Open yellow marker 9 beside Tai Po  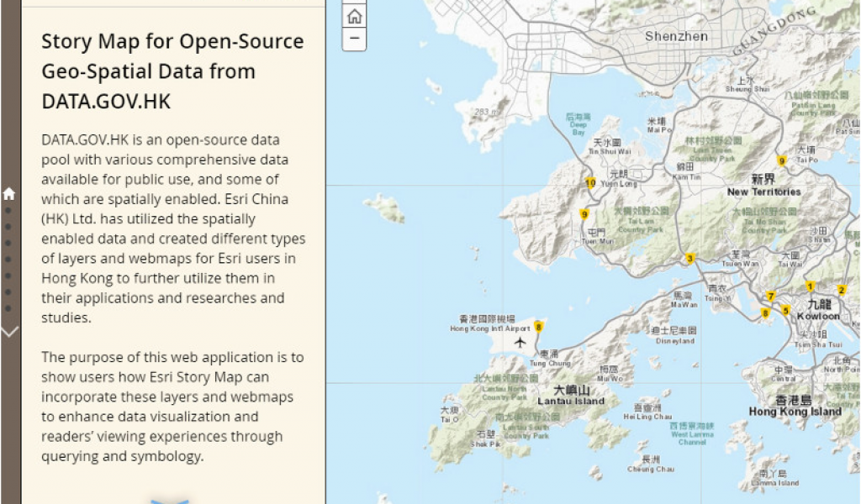[x=782, y=161]
